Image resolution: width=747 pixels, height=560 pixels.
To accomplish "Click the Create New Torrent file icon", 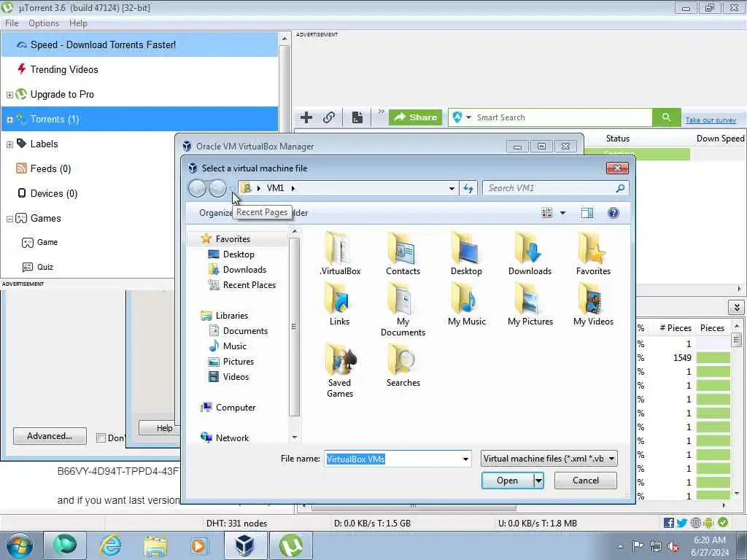I will pos(357,117).
